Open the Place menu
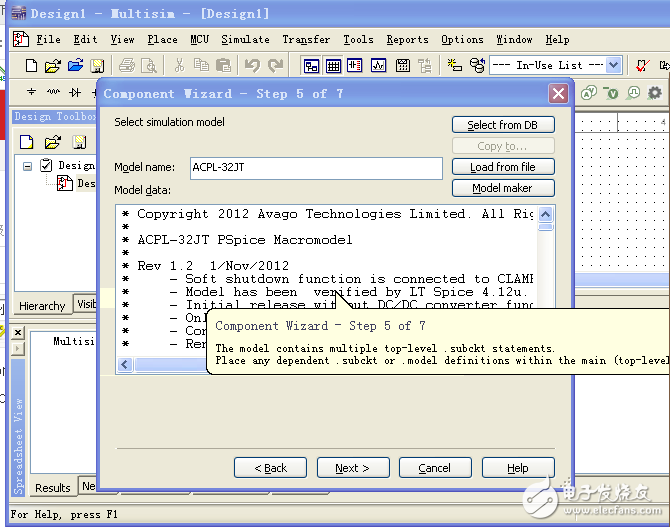 (x=162, y=40)
